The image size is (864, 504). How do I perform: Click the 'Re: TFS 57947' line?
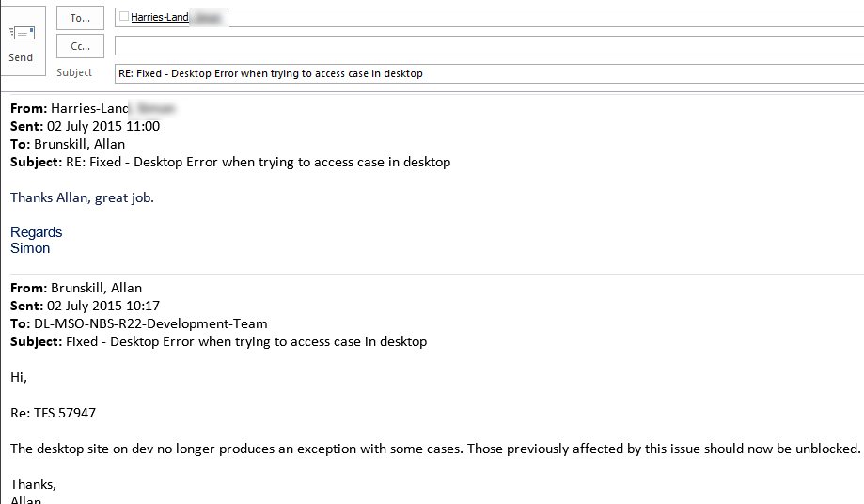(x=53, y=413)
